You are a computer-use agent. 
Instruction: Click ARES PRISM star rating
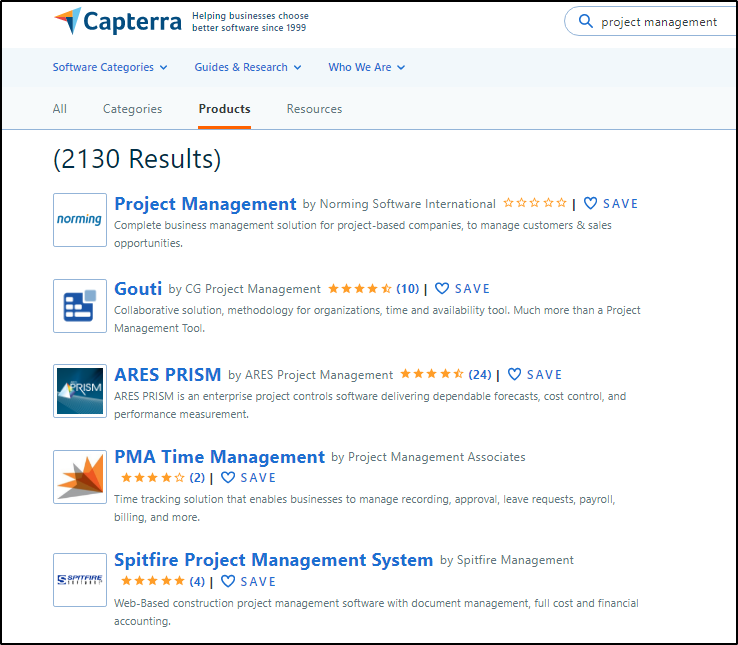pyautogui.click(x=432, y=375)
